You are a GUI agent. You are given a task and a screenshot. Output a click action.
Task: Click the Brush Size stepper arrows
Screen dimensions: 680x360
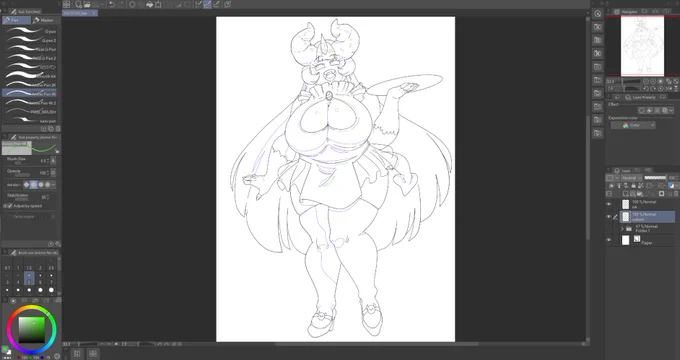click(x=48, y=161)
